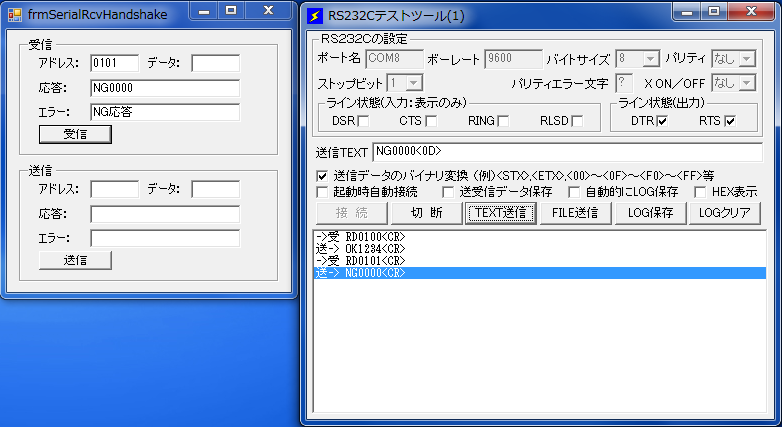
Task: Click the 送信 応答 input field
Action: pyautogui.click(x=165, y=214)
